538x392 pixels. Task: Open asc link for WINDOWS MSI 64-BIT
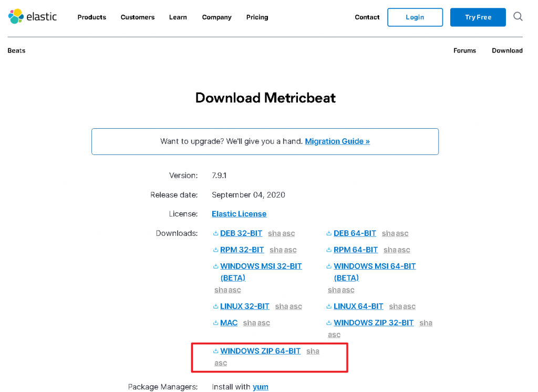(x=348, y=290)
